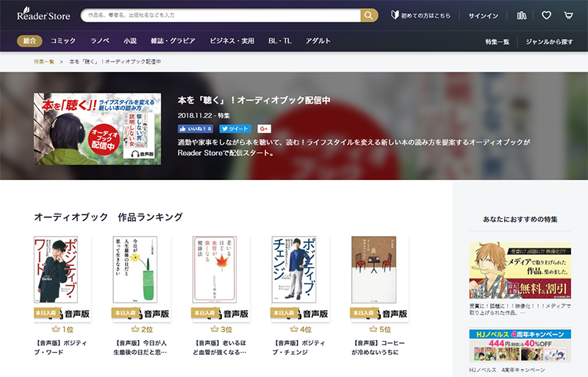Click the 特集一覧 breadcrumb link
This screenshot has width=588, height=377.
click(x=44, y=62)
